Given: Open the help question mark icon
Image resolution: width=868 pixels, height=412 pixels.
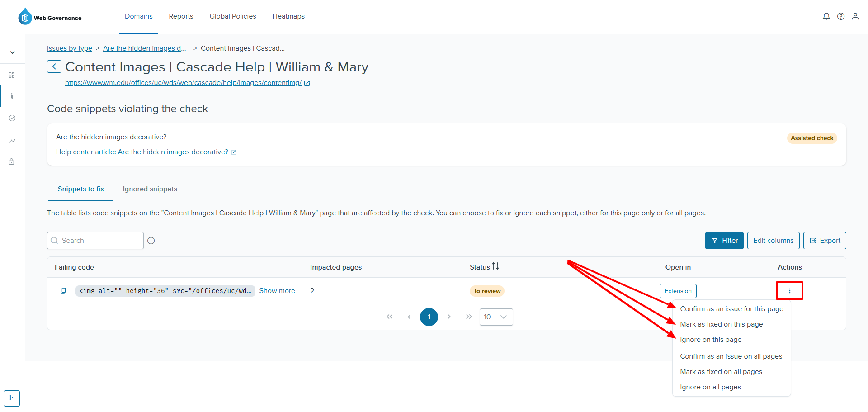Looking at the screenshot, I should coord(841,16).
